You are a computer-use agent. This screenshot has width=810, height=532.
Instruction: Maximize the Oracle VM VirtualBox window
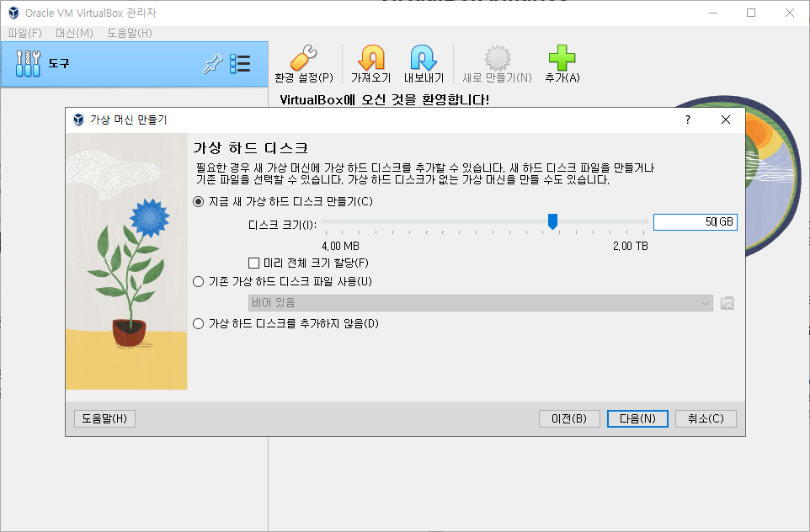[x=751, y=13]
